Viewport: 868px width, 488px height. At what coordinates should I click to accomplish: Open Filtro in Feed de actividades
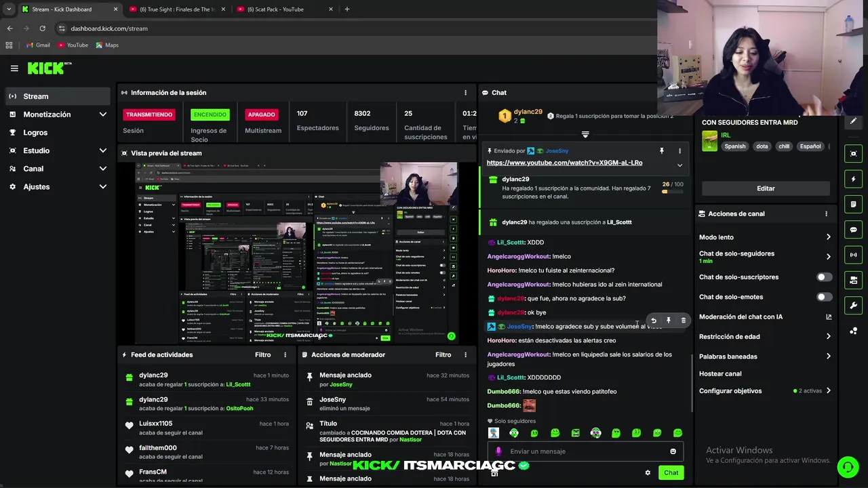pyautogui.click(x=262, y=354)
